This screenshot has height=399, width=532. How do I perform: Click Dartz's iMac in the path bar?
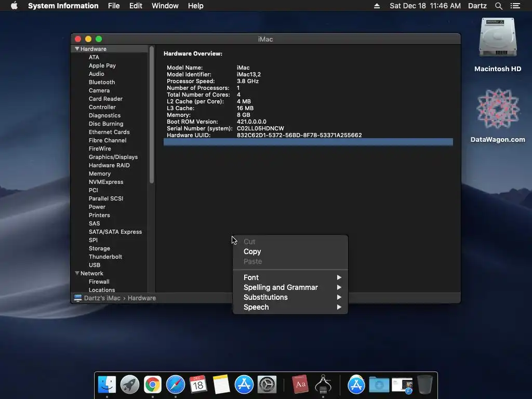102,298
